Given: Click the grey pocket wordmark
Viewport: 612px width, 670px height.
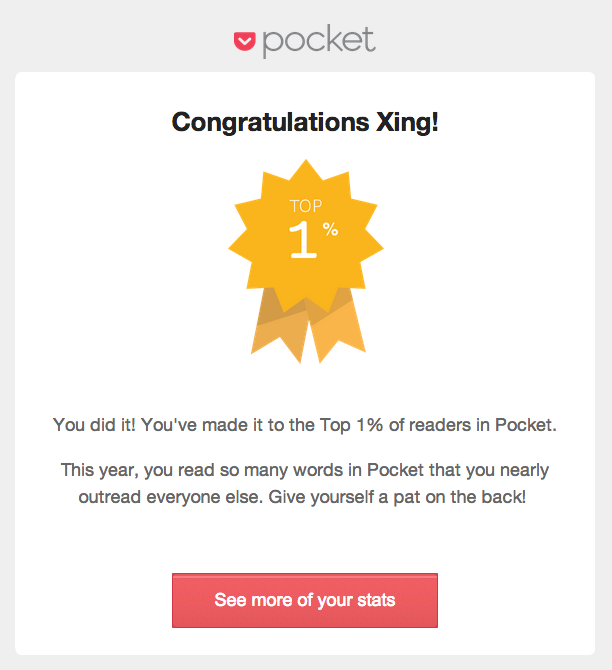Looking at the screenshot, I should [319, 41].
